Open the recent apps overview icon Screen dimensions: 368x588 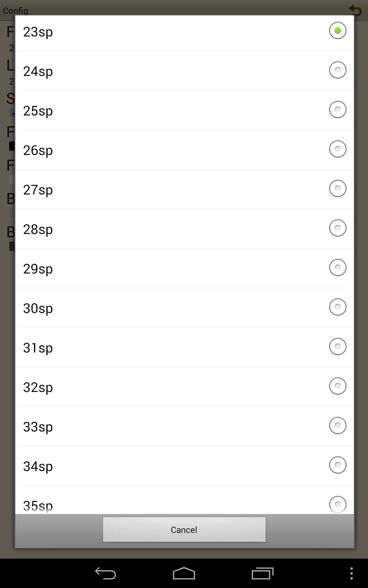pos(263,573)
